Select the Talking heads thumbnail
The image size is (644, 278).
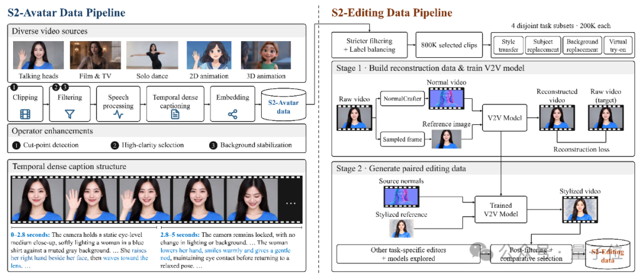point(39,55)
